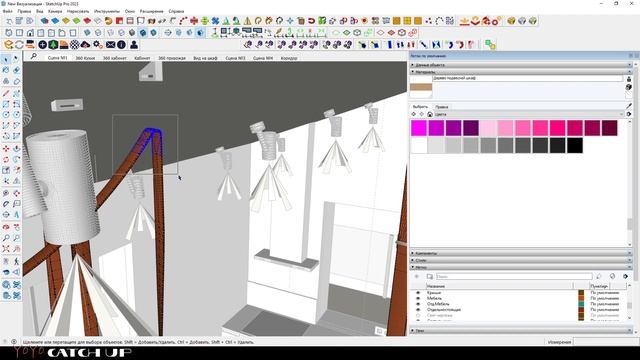Activate the red Move tool
This screenshot has height=360, width=640.
coord(6,149)
